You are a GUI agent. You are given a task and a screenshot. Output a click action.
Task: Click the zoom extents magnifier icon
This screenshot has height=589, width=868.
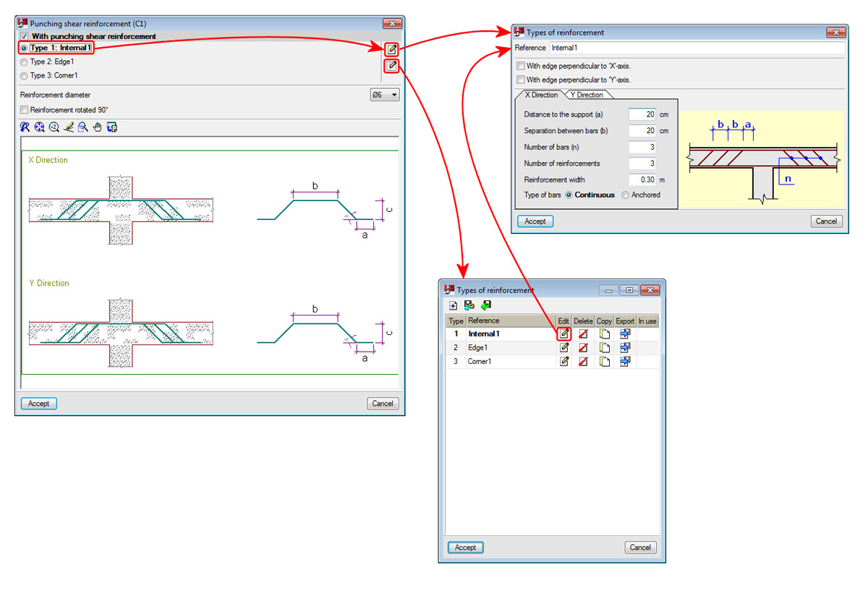tap(39, 127)
